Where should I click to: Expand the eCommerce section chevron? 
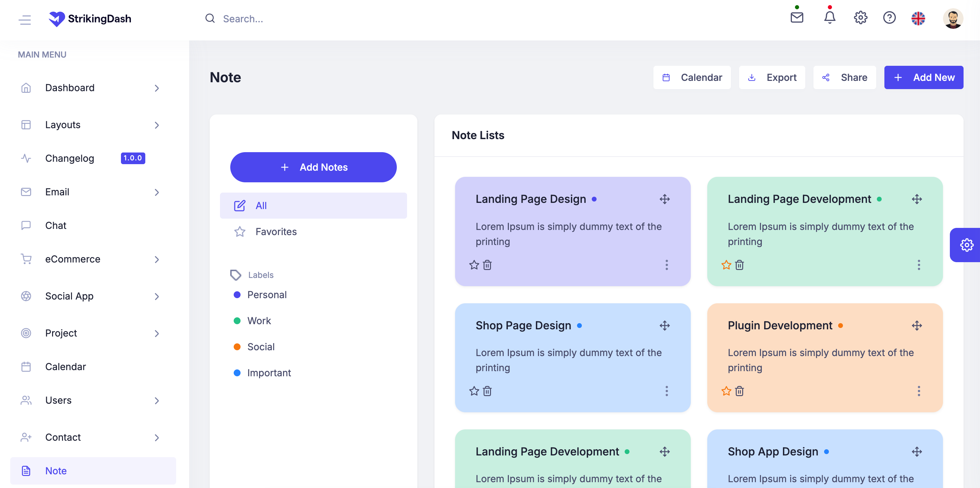[157, 259]
